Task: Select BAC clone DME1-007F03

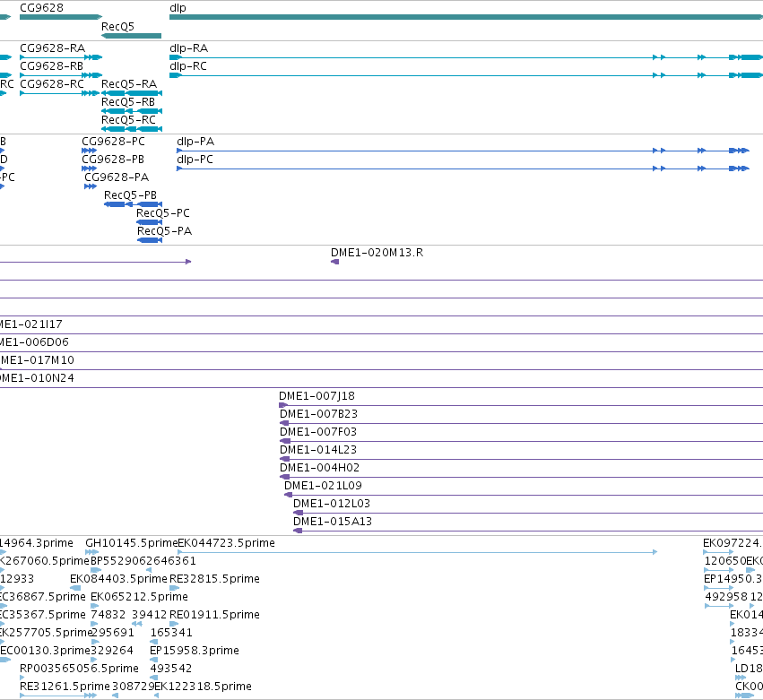Action: [521, 441]
